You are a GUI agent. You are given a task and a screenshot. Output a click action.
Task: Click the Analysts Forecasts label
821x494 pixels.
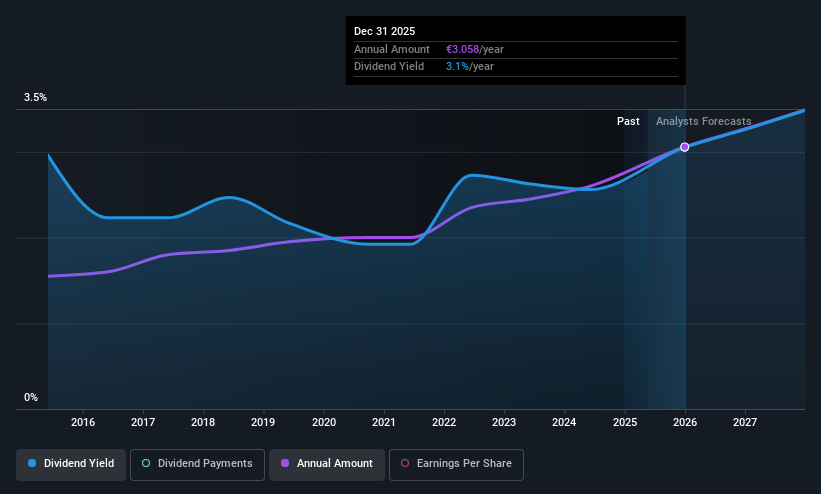coord(703,122)
